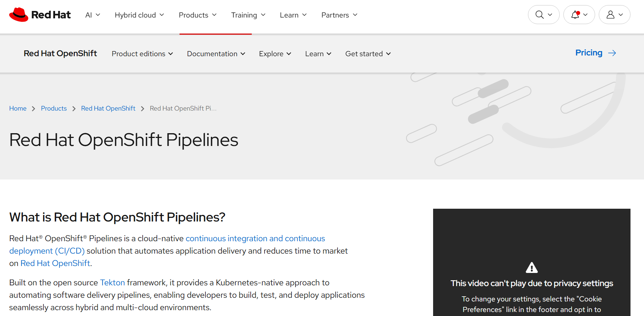
Task: Click the Red Hat OpenShift breadcrumb
Action: tap(108, 108)
